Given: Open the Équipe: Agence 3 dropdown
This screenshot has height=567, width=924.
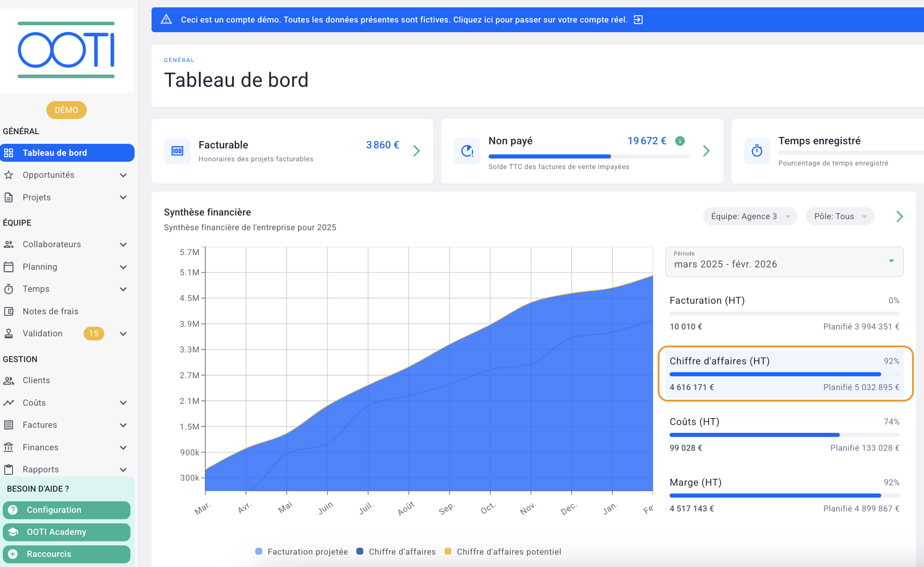Looking at the screenshot, I should (x=749, y=216).
